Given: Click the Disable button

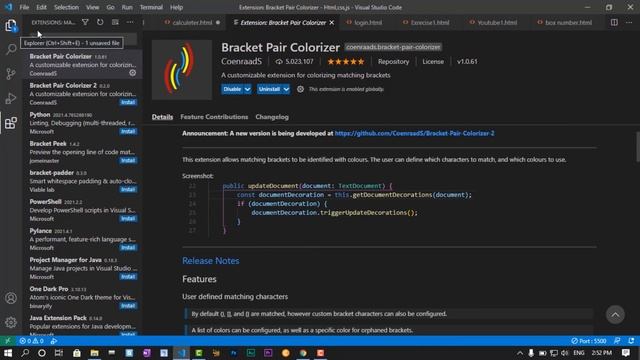Looking at the screenshot, I should (232, 89).
